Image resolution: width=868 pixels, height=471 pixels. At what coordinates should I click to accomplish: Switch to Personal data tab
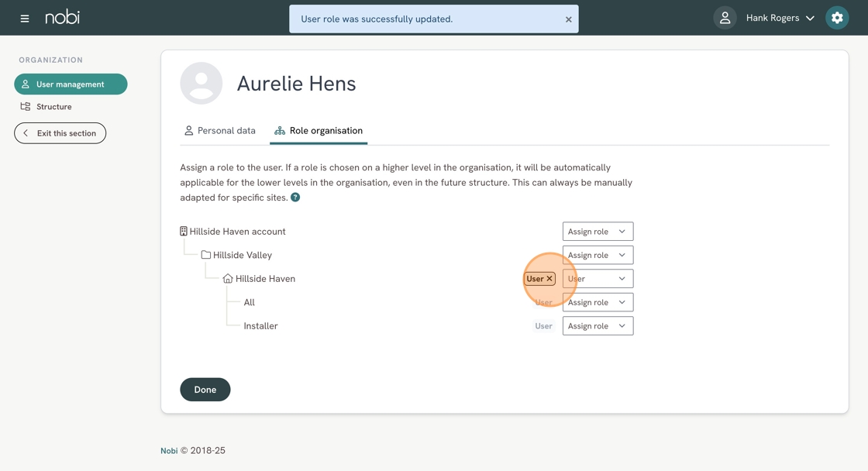(x=219, y=131)
